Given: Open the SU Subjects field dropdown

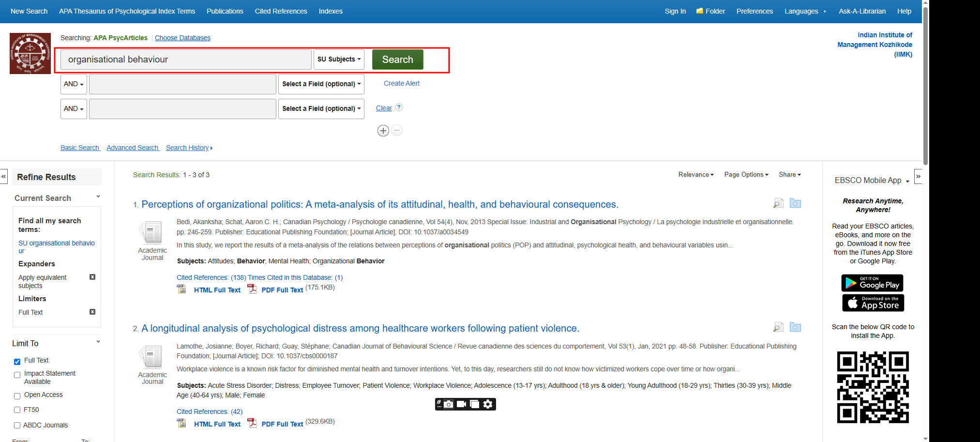Looking at the screenshot, I should (x=339, y=60).
